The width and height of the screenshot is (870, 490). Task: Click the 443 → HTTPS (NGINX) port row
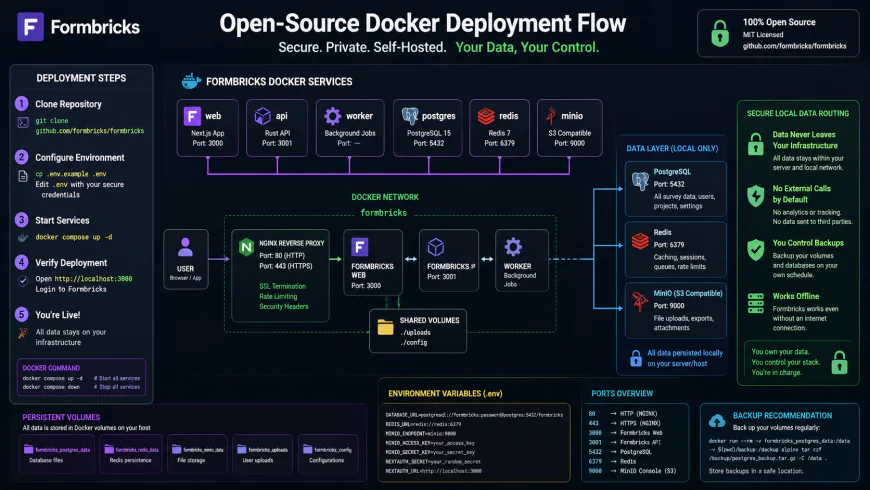point(625,423)
